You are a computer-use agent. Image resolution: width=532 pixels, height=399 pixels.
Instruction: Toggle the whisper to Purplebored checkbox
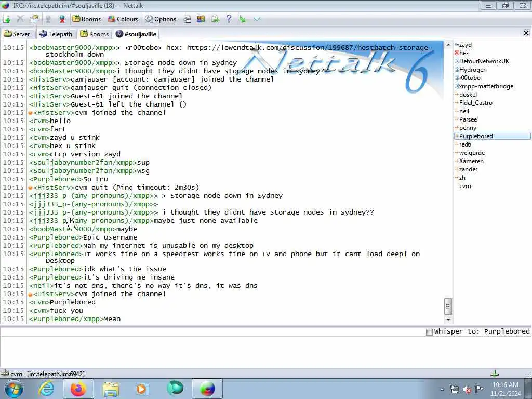point(429,332)
